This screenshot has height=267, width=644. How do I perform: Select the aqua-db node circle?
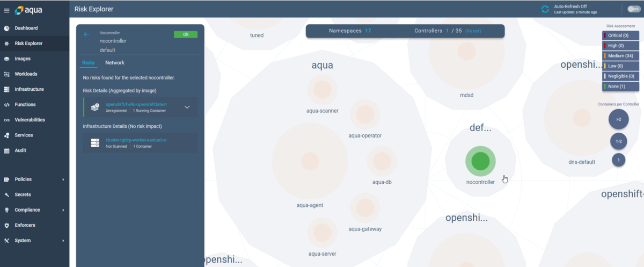pos(382,161)
